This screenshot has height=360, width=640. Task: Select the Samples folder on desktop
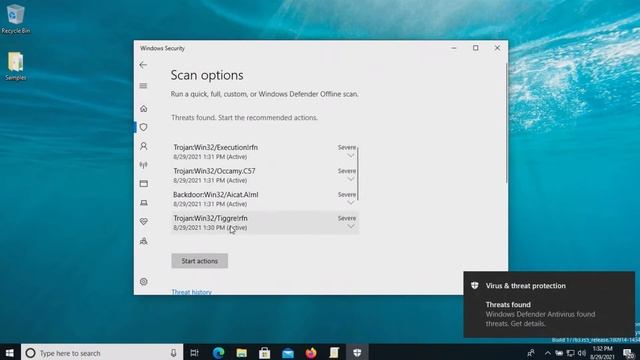pos(16,66)
